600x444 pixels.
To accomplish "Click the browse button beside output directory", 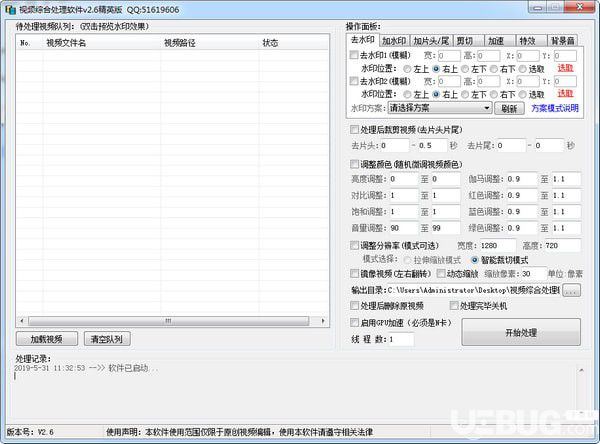I will point(571,291).
